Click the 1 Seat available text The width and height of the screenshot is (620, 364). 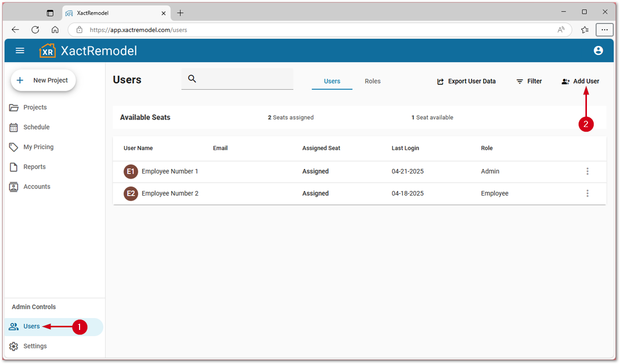[432, 118]
